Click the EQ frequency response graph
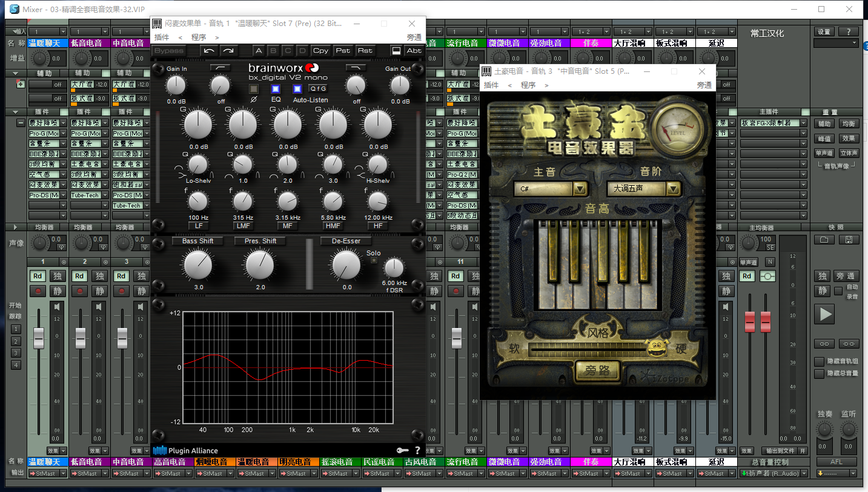This screenshot has width=868, height=492. pyautogui.click(x=288, y=367)
